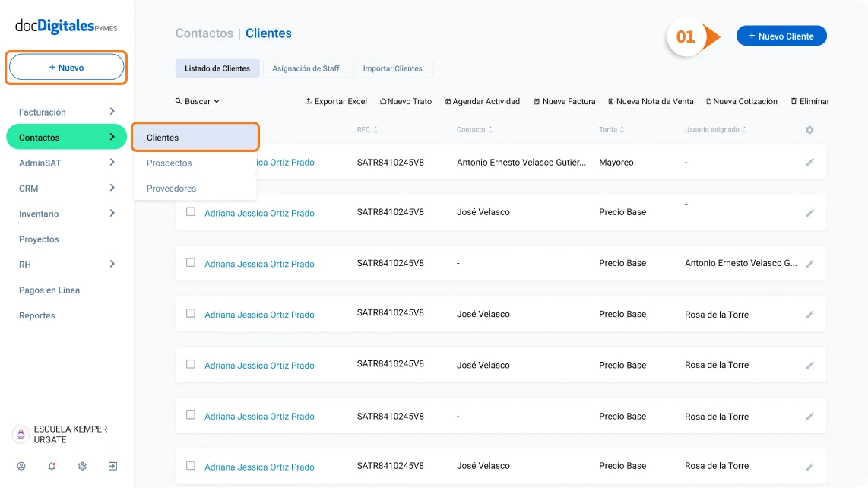Sort the table by RFC column

[x=367, y=130]
